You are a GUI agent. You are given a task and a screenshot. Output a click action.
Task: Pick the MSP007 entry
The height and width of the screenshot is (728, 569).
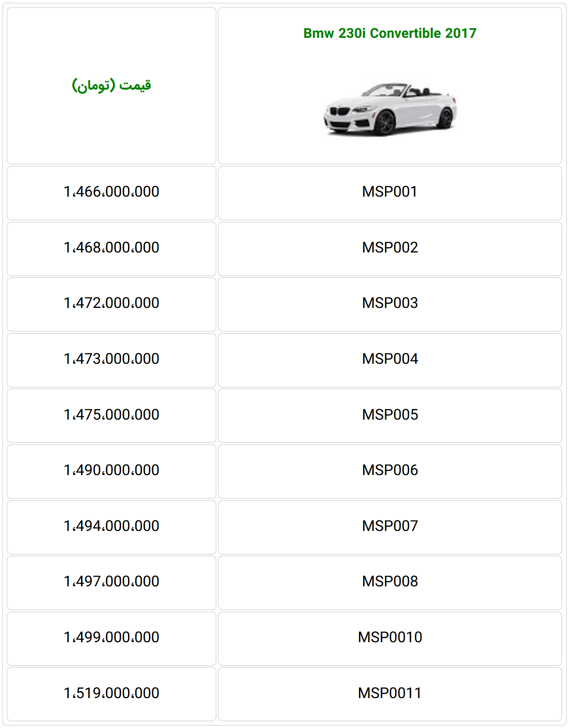coord(390,526)
